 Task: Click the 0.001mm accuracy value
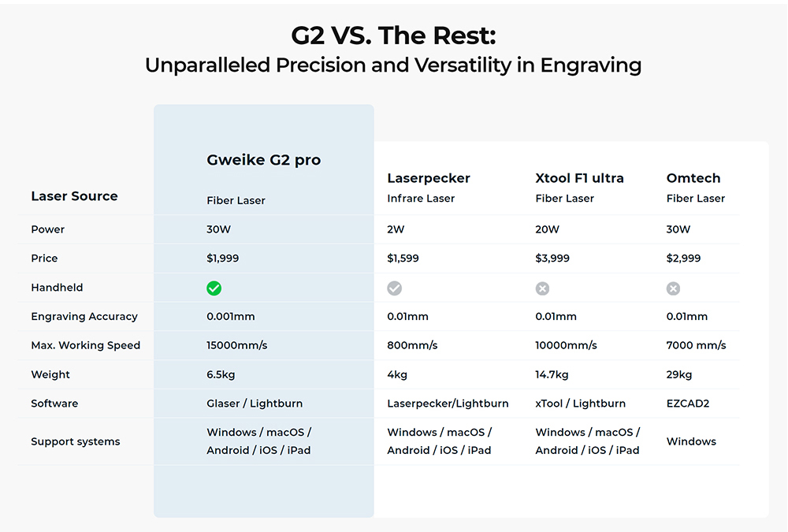point(230,317)
